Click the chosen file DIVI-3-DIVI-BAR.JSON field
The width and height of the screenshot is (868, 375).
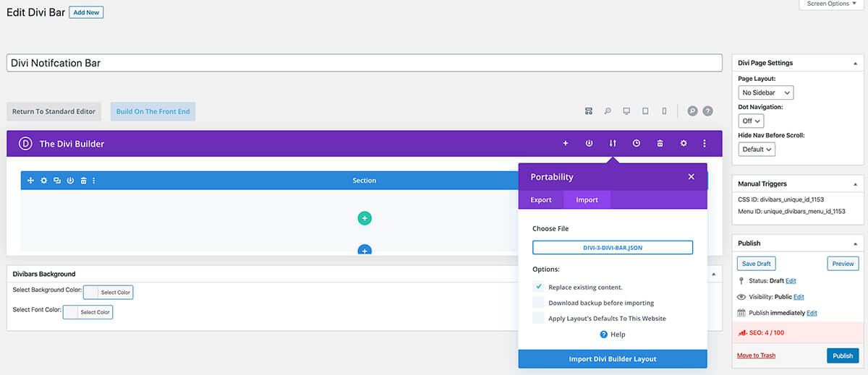pyautogui.click(x=613, y=247)
